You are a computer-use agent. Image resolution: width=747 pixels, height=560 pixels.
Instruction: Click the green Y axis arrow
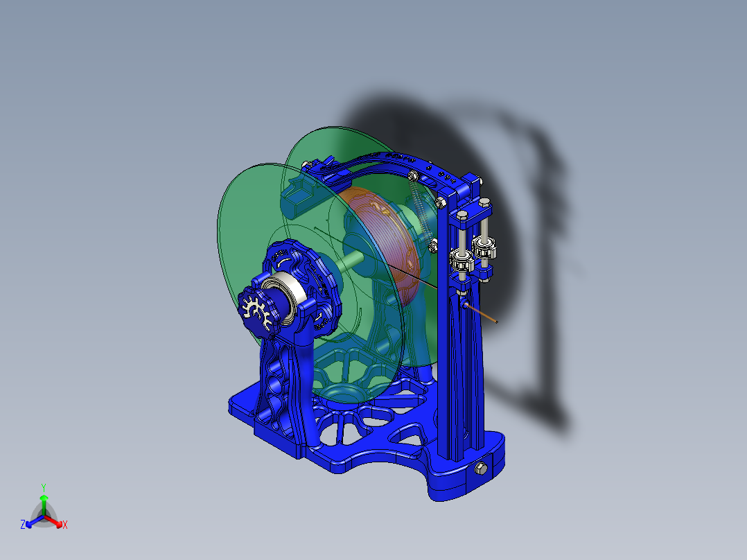(44, 498)
